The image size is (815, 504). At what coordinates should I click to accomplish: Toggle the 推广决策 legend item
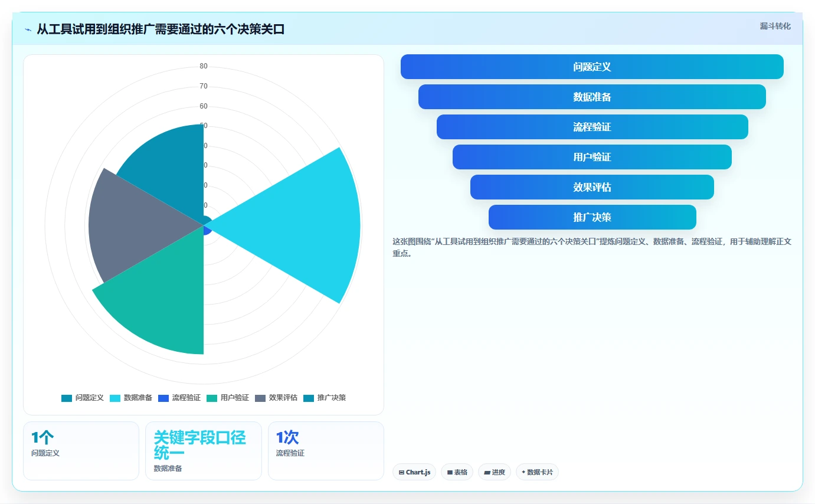[325, 398]
